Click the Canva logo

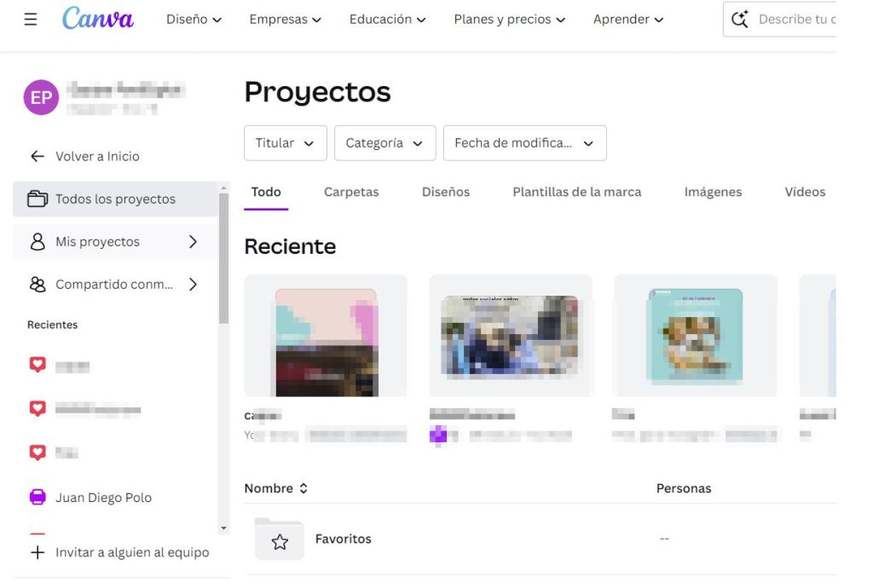(98, 19)
